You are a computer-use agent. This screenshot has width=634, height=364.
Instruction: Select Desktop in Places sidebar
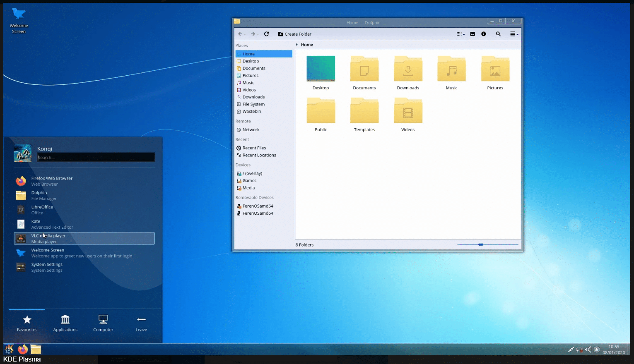(264, 61)
